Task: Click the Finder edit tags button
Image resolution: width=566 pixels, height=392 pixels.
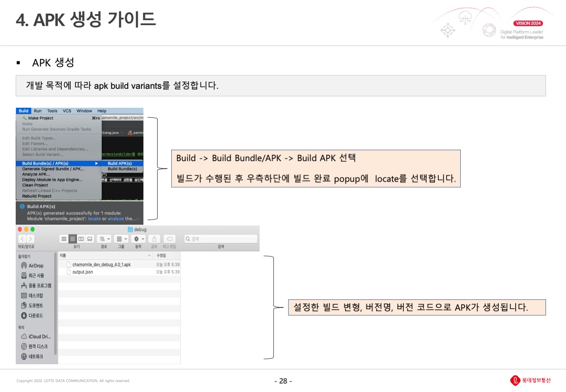Action: (170, 239)
